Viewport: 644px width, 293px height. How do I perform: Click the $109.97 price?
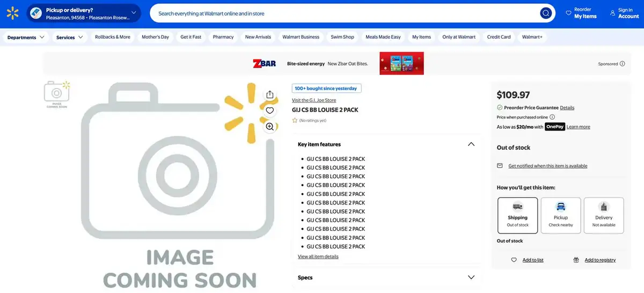click(x=513, y=95)
